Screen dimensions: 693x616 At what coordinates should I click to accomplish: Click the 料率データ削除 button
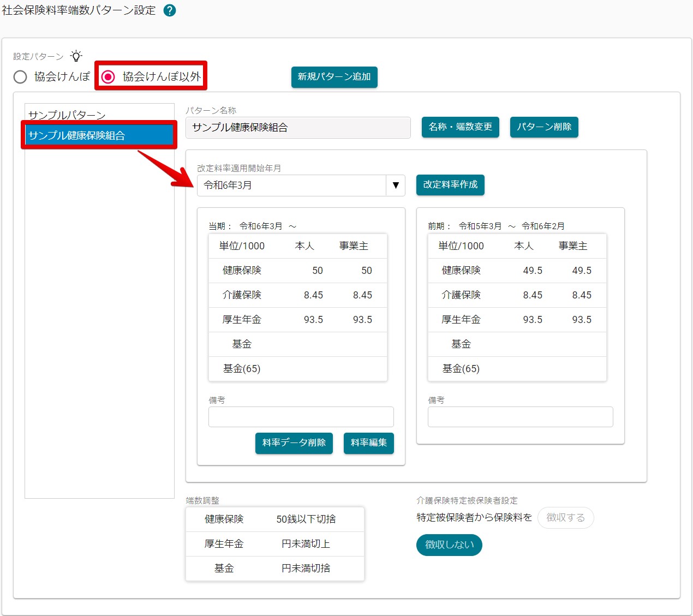click(294, 443)
